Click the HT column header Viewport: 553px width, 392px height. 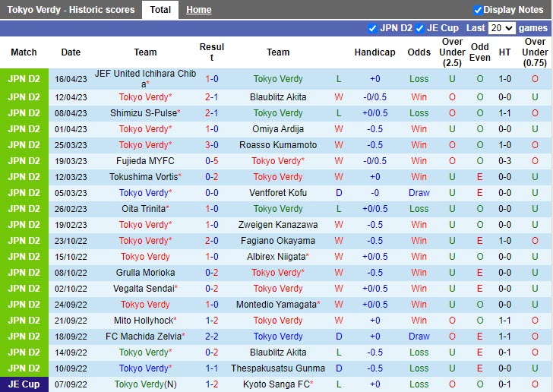pos(504,52)
